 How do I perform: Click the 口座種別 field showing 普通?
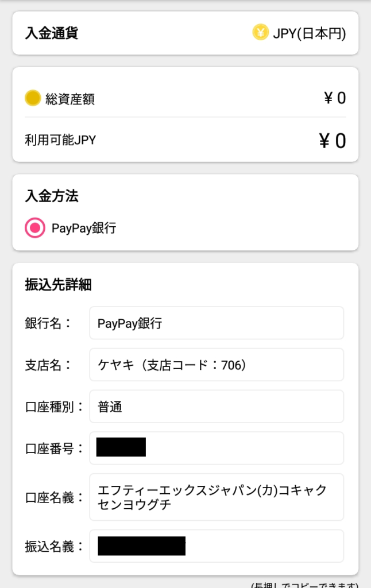point(216,407)
